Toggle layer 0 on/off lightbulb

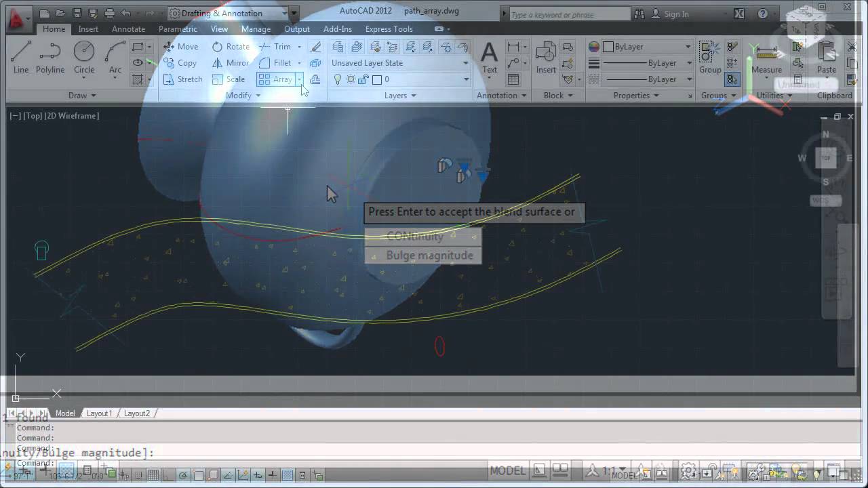click(x=338, y=79)
